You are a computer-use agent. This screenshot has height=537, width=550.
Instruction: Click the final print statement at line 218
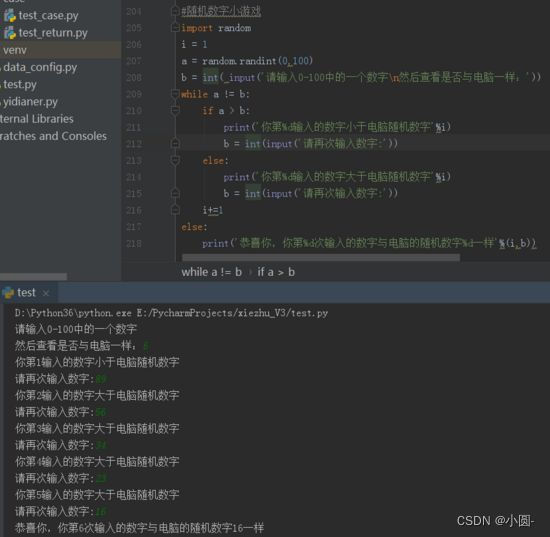pyautogui.click(x=369, y=243)
